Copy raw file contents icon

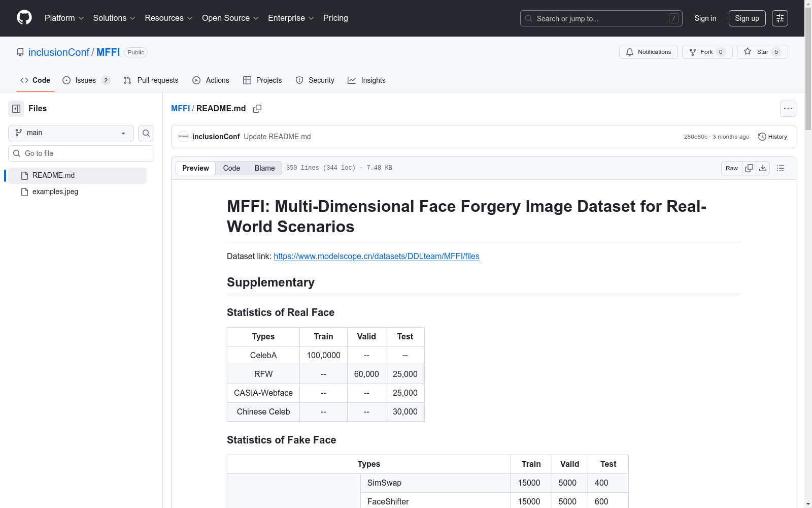tap(749, 168)
